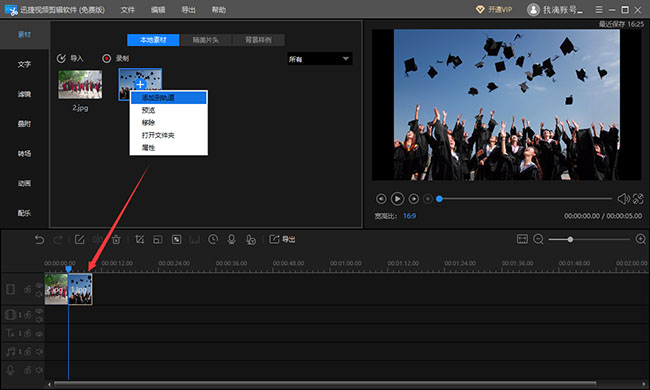The height and width of the screenshot is (390, 650).
Task: Lock the text track
Action: click(27, 333)
